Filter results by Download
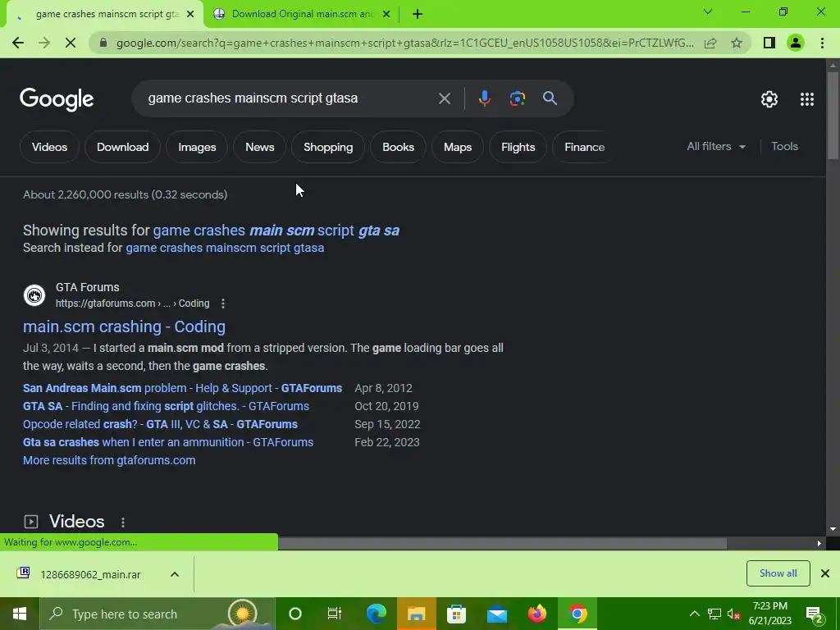The image size is (840, 630). [123, 147]
